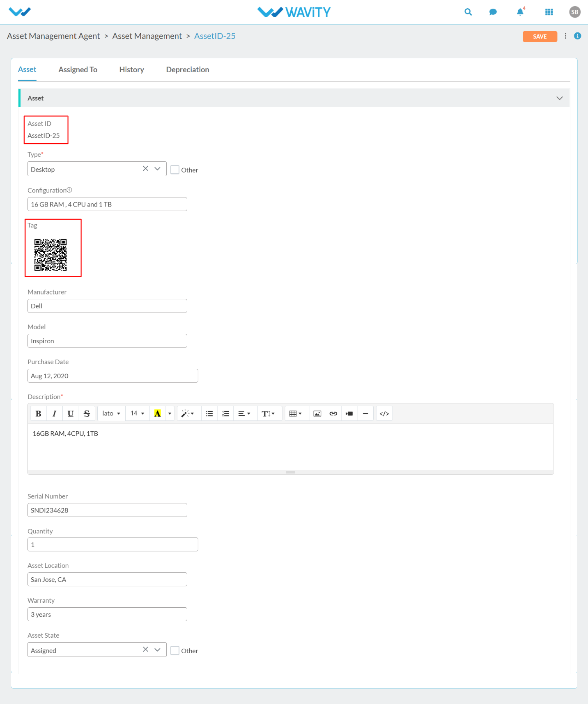588x705 pixels.
Task: Switch to the Depreciation tab
Action: pyautogui.click(x=188, y=70)
